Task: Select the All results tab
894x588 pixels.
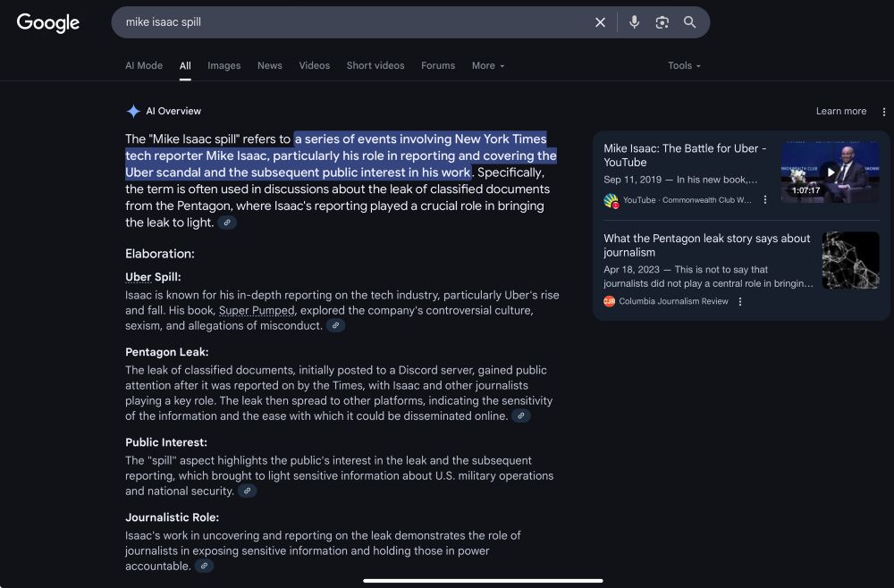Action: pyautogui.click(x=185, y=65)
